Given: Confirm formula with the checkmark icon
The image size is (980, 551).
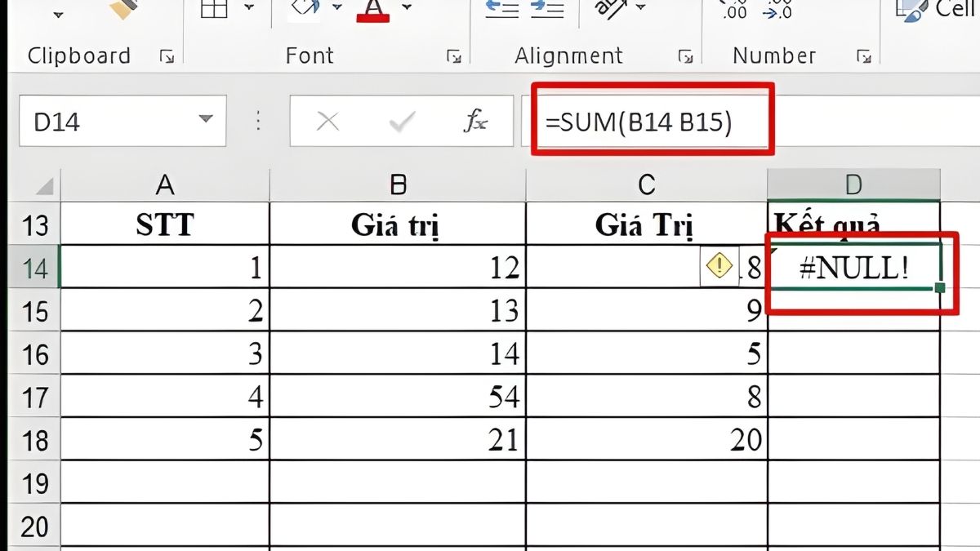Looking at the screenshot, I should 399,121.
